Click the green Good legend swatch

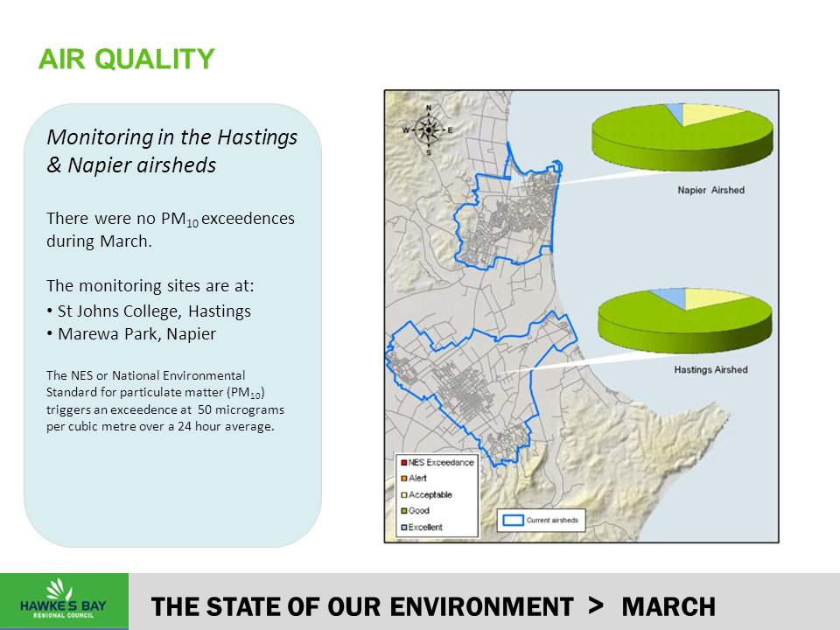click(x=404, y=511)
